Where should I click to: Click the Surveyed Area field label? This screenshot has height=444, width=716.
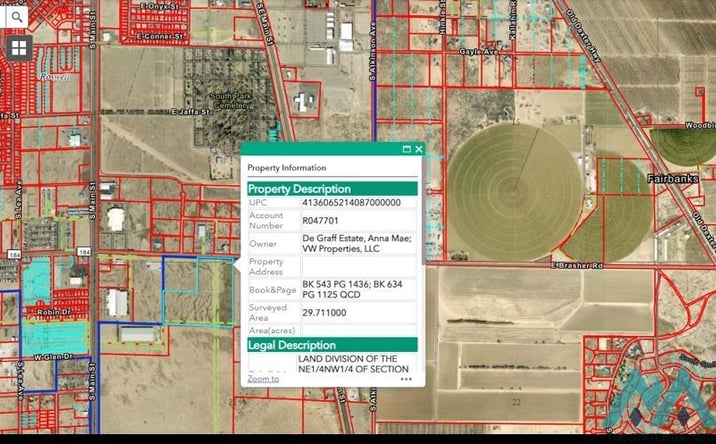(268, 313)
